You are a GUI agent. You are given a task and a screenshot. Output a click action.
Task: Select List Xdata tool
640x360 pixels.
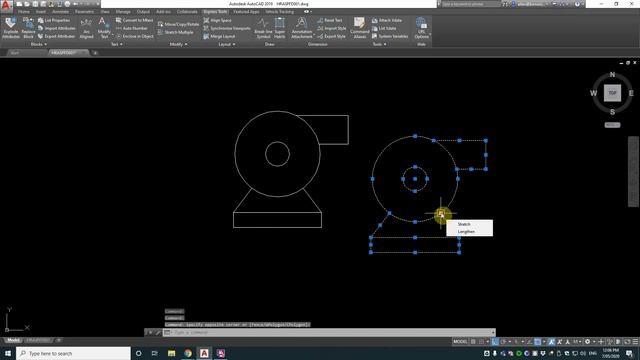click(x=384, y=28)
